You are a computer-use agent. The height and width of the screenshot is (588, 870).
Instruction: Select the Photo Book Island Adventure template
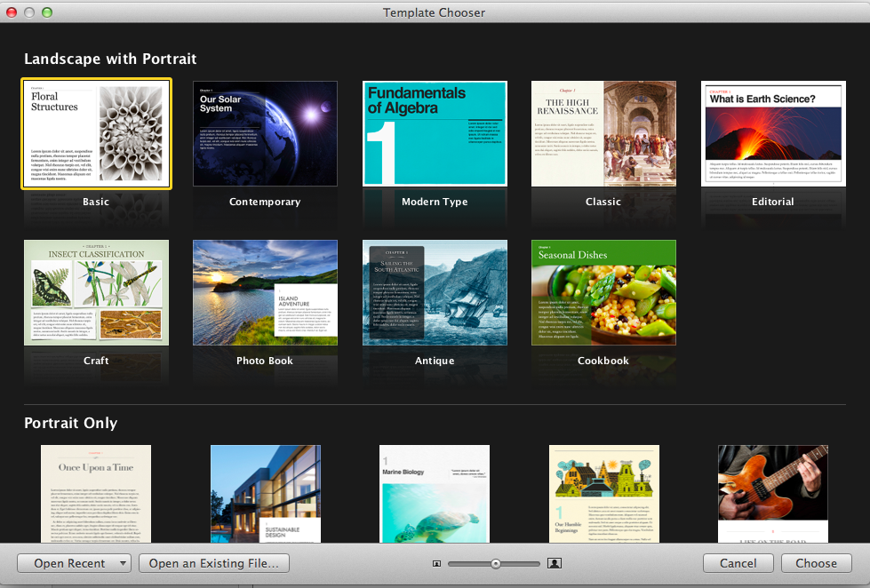(x=265, y=292)
